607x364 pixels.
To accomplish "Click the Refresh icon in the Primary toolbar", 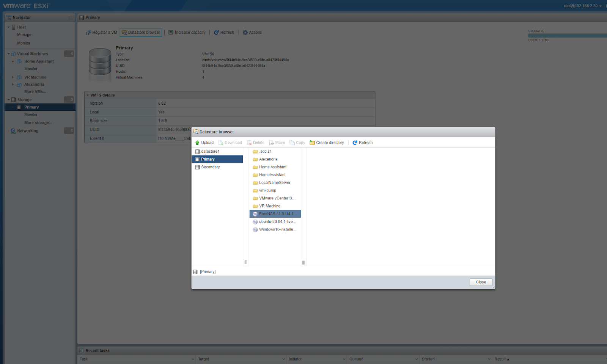I will pyautogui.click(x=217, y=33).
